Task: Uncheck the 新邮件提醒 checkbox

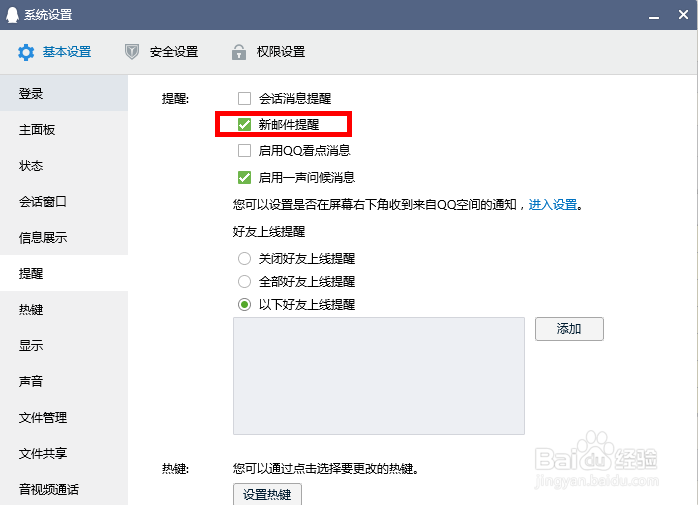Action: [x=244, y=125]
